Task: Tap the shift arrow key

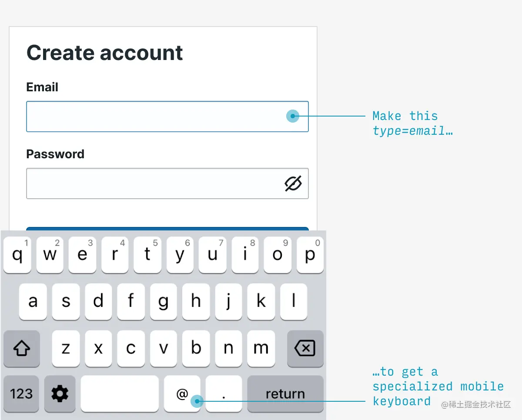Action: (22, 348)
